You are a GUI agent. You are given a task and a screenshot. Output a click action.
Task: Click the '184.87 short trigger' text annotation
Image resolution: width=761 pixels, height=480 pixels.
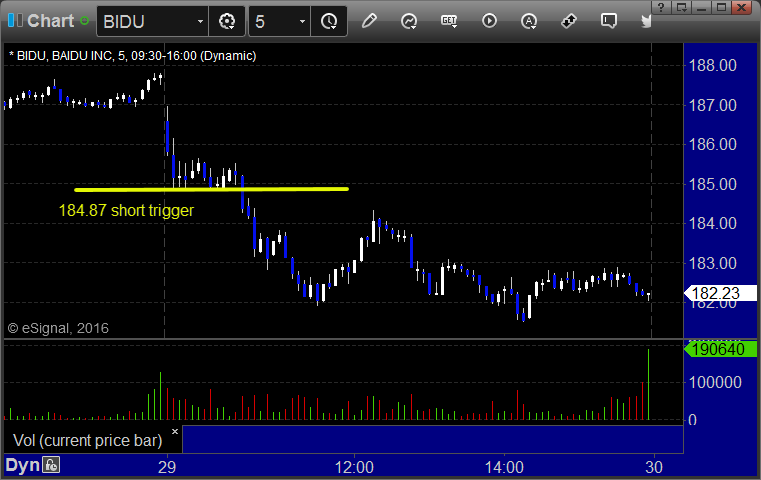coord(126,210)
